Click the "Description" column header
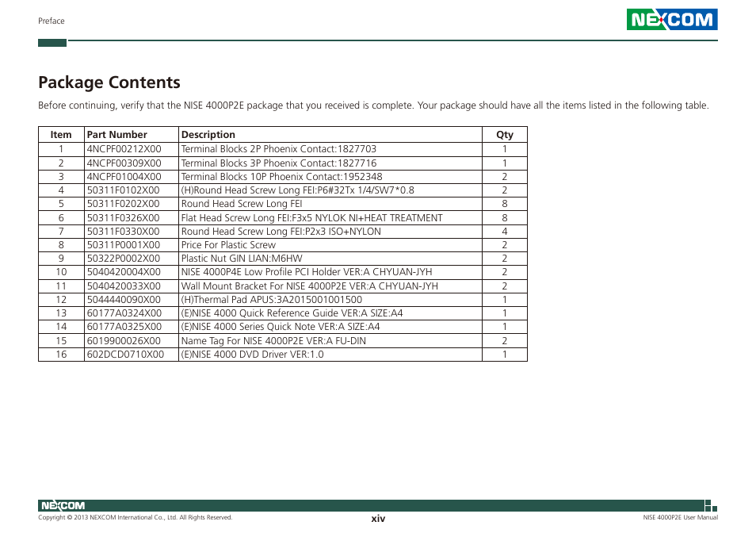The width and height of the screenshot is (756, 533). click(x=208, y=135)
